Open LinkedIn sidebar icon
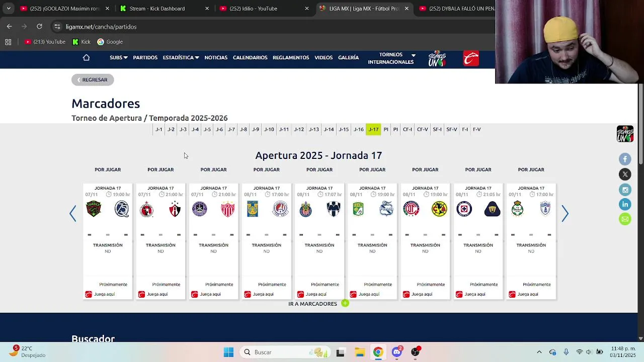 point(625,204)
